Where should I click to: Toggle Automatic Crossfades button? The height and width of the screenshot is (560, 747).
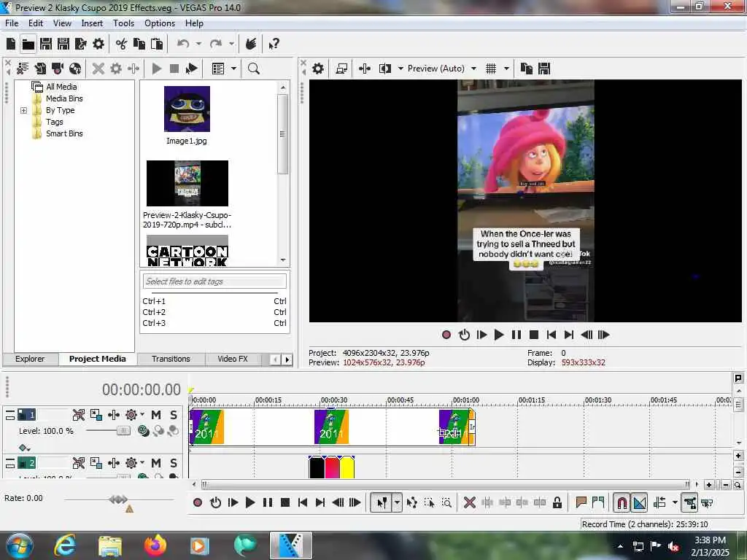tap(639, 502)
